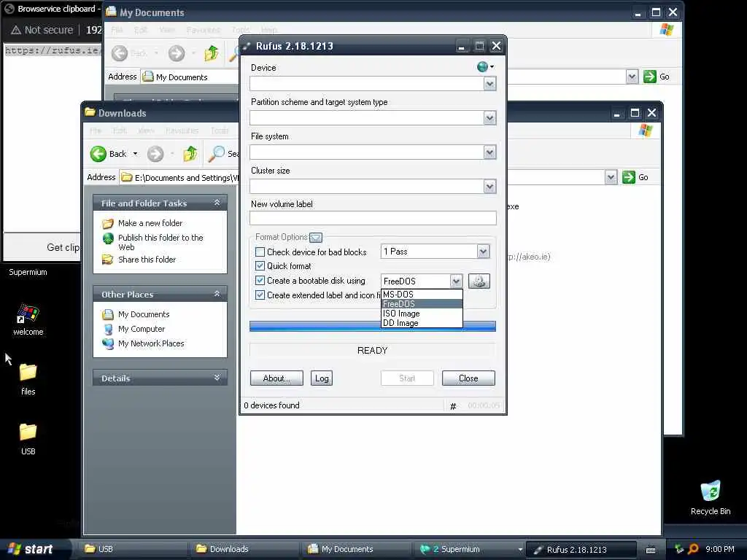
Task: Click the About... button
Action: [x=276, y=378]
